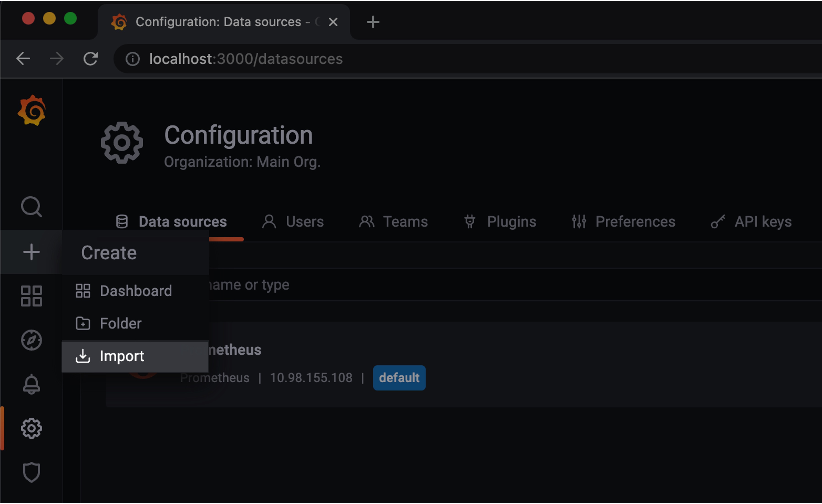Click the Grafana logo home icon
The height and width of the screenshot is (504, 822).
[32, 111]
